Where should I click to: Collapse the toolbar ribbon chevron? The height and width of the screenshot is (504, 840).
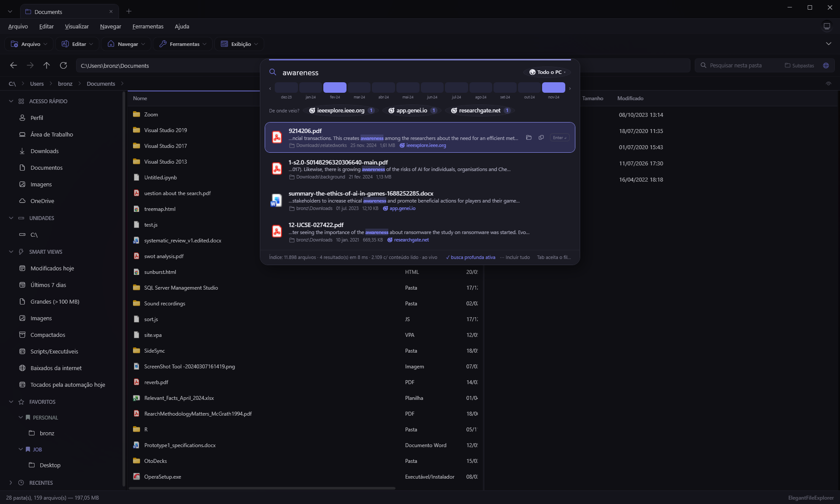[828, 44]
